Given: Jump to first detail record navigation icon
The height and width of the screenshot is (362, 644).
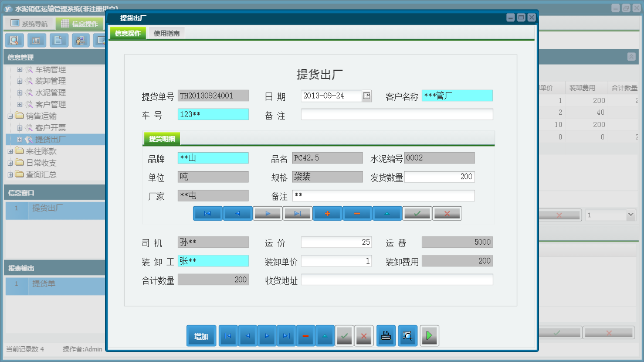Looking at the screenshot, I should click(x=206, y=213).
